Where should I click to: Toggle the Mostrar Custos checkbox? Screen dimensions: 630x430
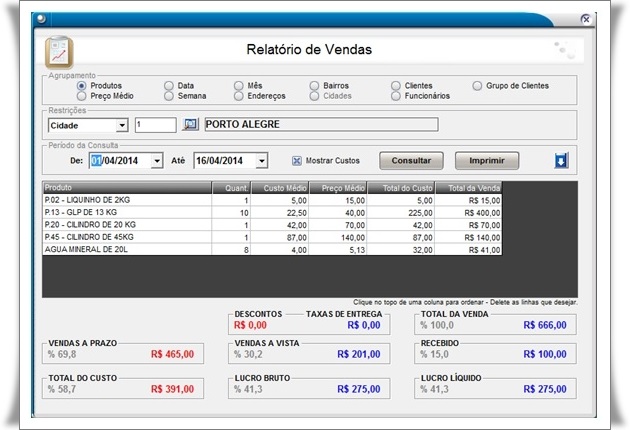tap(297, 161)
